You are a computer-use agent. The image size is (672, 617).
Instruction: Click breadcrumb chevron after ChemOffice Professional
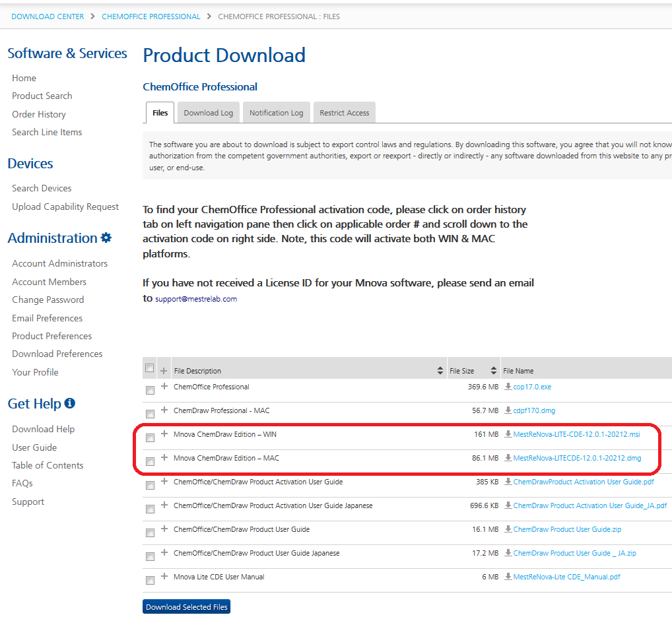coord(209,16)
